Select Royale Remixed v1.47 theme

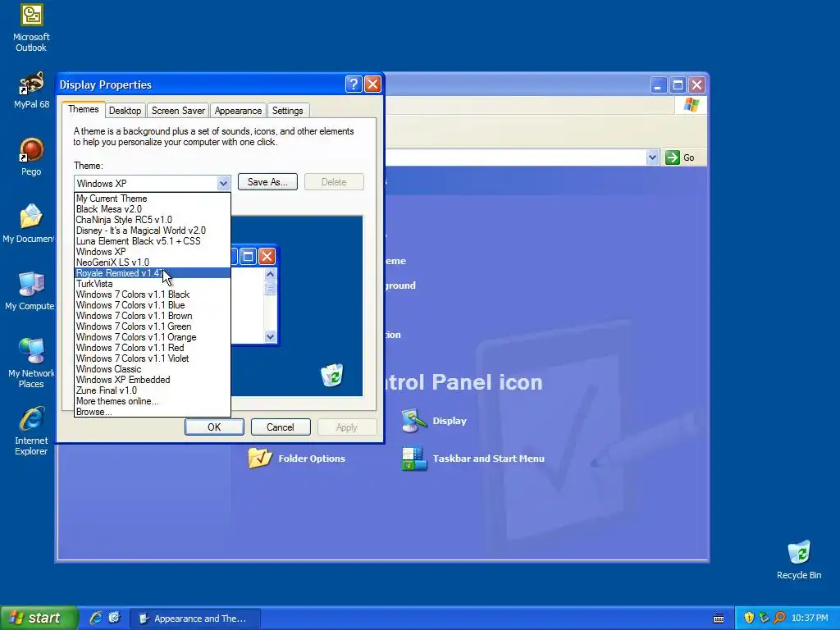(x=153, y=273)
